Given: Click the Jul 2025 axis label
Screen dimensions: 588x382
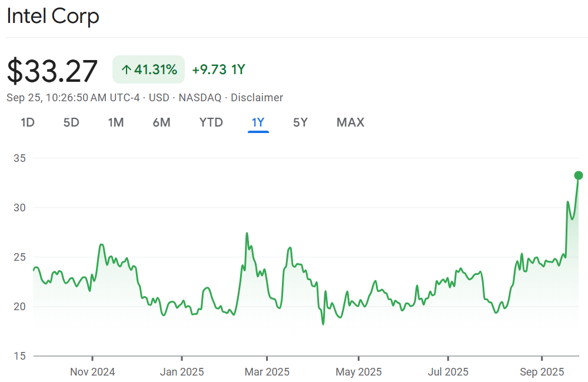Looking at the screenshot, I should point(448,372).
